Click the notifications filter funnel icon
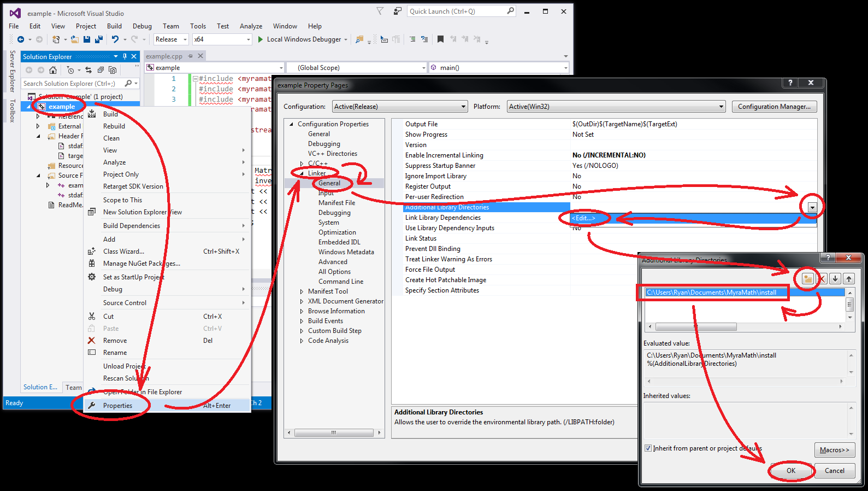 (380, 11)
